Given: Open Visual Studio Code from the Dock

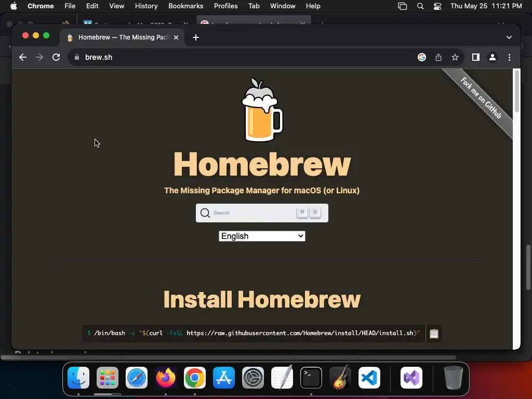Looking at the screenshot, I should (369, 378).
